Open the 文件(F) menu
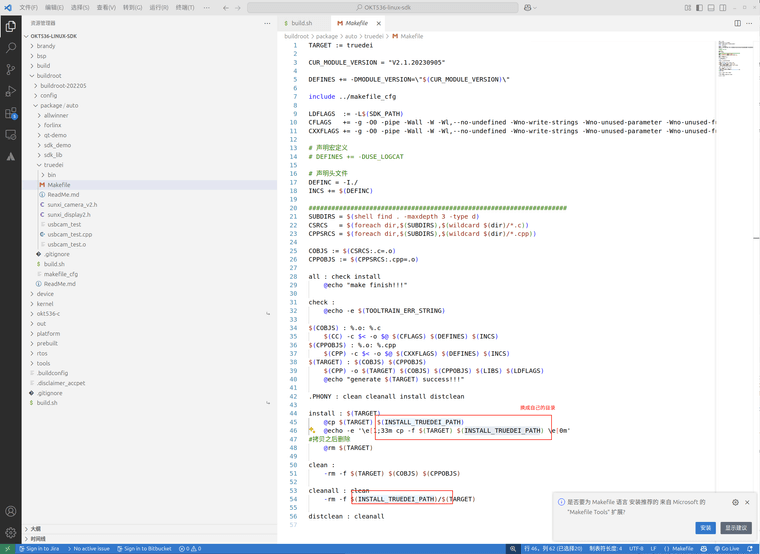This screenshot has height=554, width=760. point(28,8)
